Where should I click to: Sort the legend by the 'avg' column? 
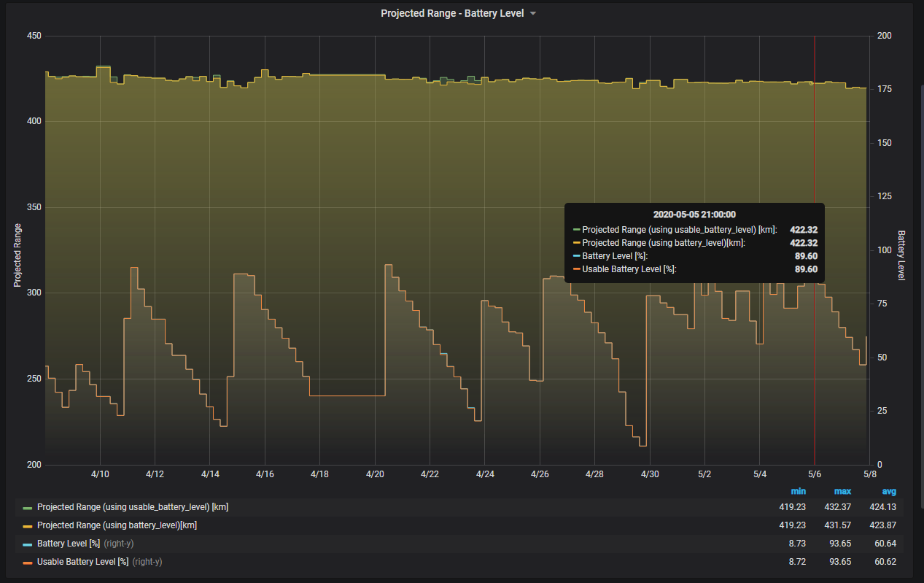(888, 491)
